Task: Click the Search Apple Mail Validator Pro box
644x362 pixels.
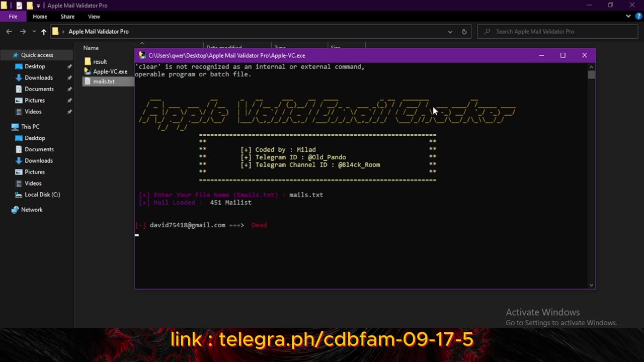Action: tap(557, 32)
